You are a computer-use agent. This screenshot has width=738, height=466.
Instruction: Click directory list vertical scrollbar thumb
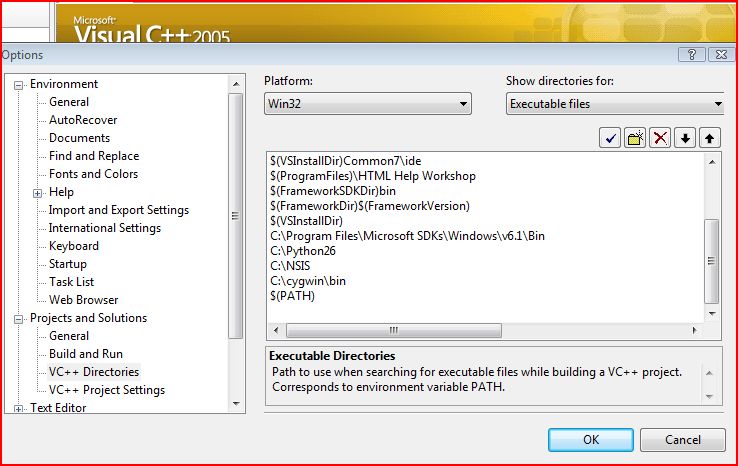712,261
